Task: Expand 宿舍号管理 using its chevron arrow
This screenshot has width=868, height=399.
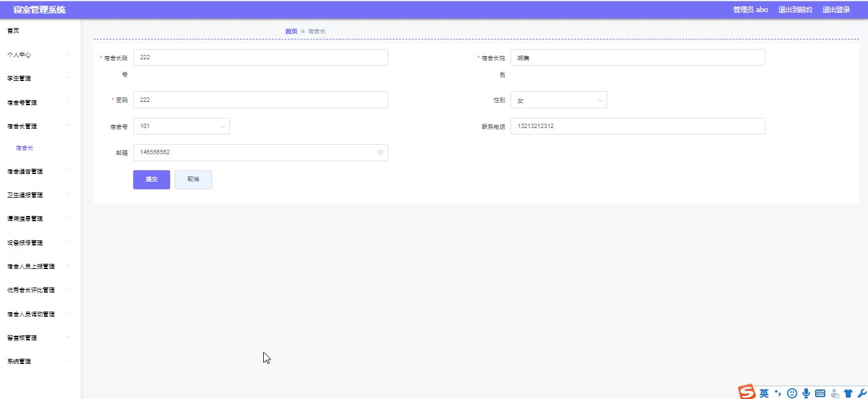Action: (x=68, y=102)
